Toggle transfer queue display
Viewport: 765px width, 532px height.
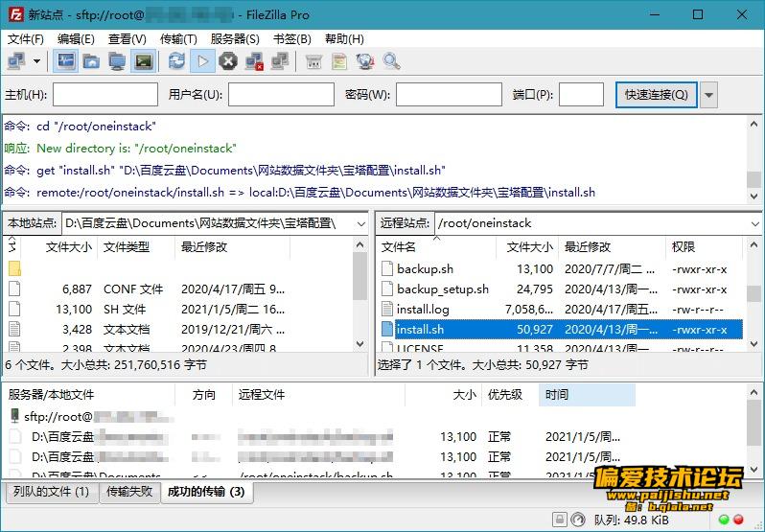[x=144, y=61]
